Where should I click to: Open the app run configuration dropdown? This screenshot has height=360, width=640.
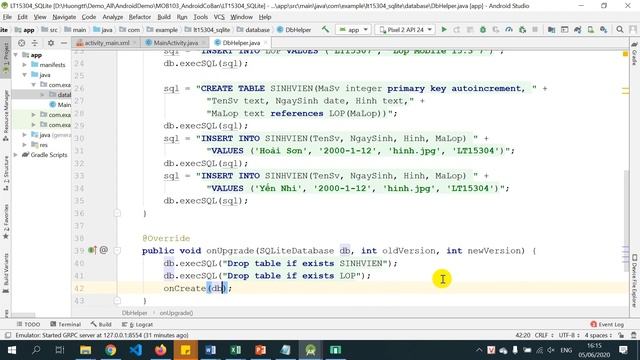tap(353, 29)
